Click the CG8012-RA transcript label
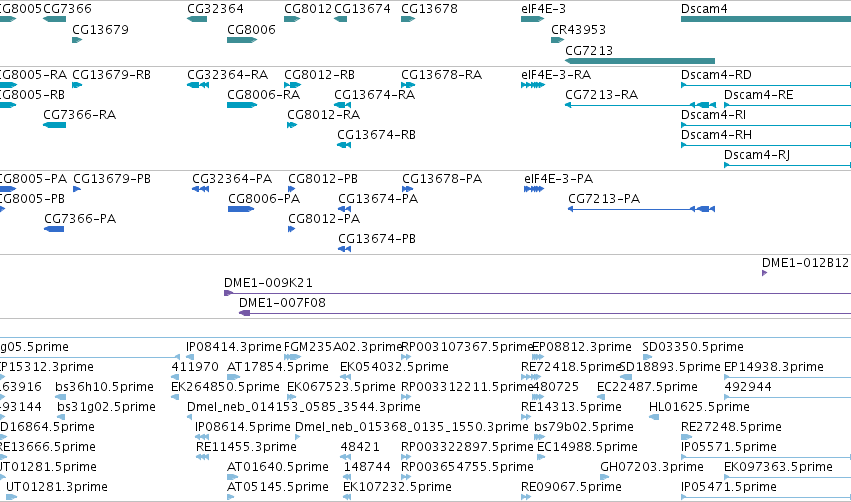This screenshot has height=502, width=851. pyautogui.click(x=323, y=115)
